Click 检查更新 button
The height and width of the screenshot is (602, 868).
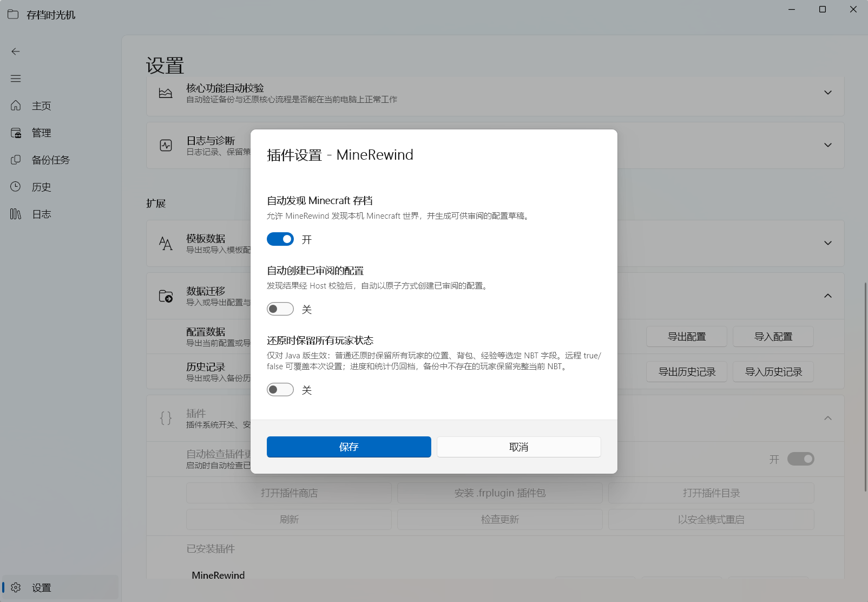coord(500,520)
